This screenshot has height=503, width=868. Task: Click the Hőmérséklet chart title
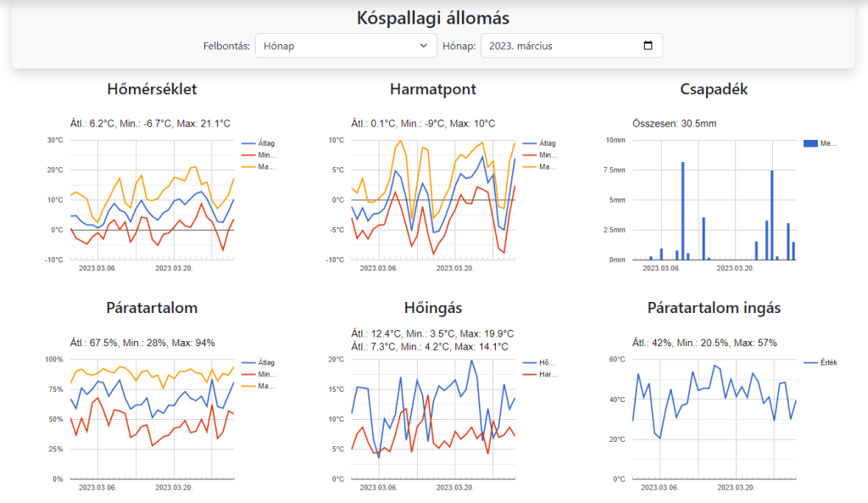pos(153,89)
